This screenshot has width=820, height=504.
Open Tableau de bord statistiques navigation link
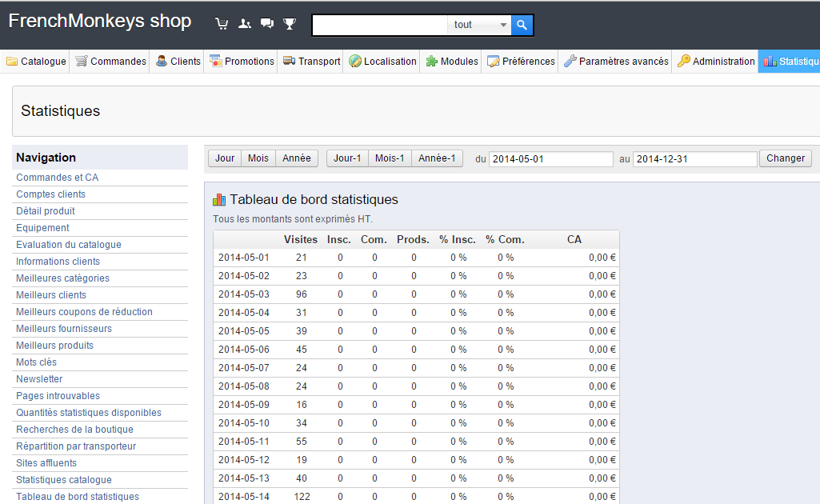coord(78,496)
